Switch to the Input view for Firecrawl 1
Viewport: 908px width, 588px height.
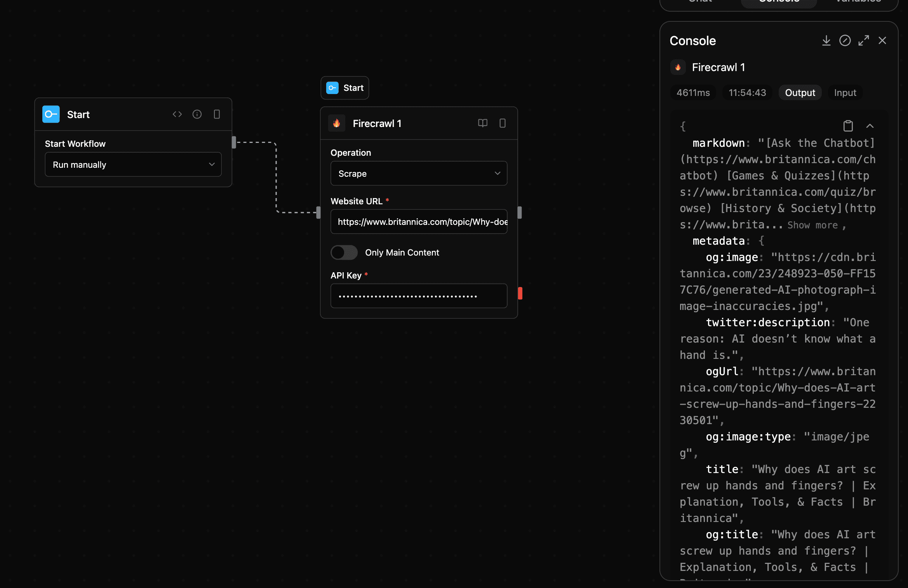tap(845, 92)
